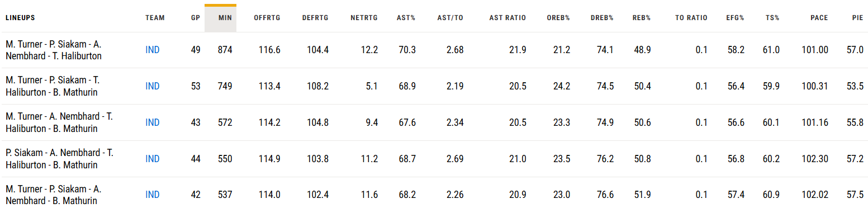The width and height of the screenshot is (868, 208).
Task: Sort by TO RATIO column header
Action: pos(691,18)
